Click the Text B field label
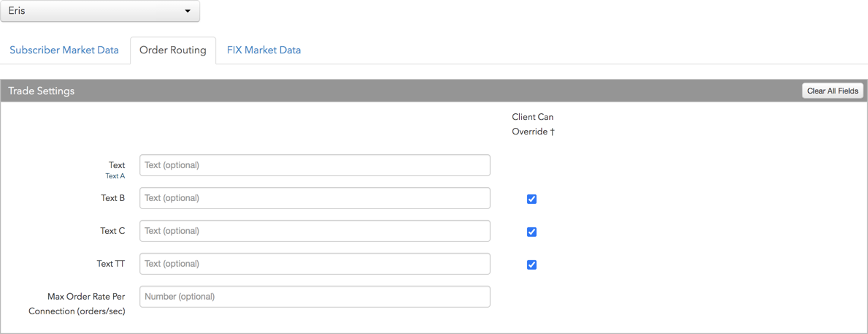Viewport: 868px width, 334px height. pos(113,198)
